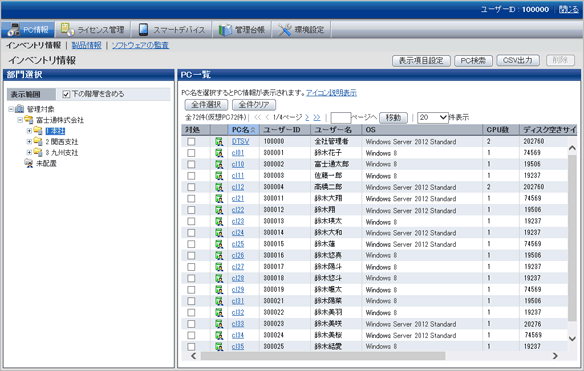
Task: Click the PC status icon for cl23
Action: [x=219, y=221]
